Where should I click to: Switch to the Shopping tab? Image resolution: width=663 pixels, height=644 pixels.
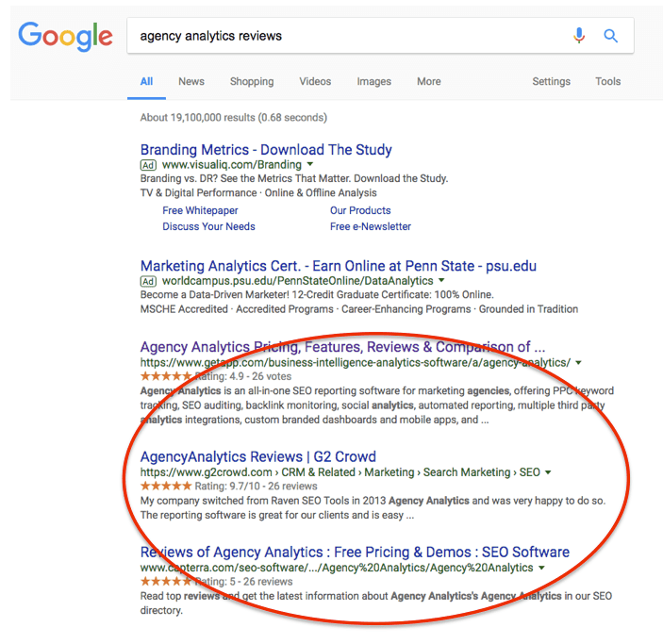[x=252, y=81]
